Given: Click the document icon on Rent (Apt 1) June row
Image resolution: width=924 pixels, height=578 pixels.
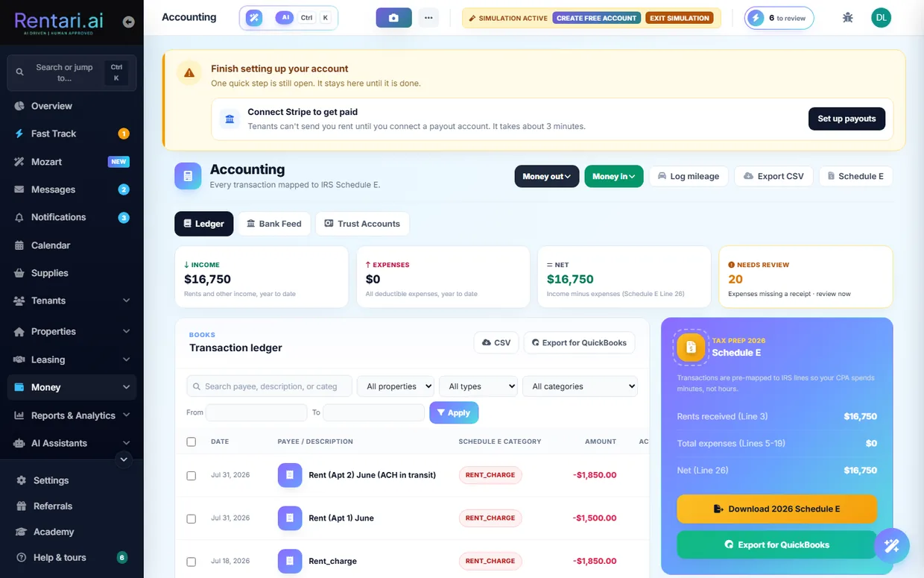Looking at the screenshot, I should (290, 518).
